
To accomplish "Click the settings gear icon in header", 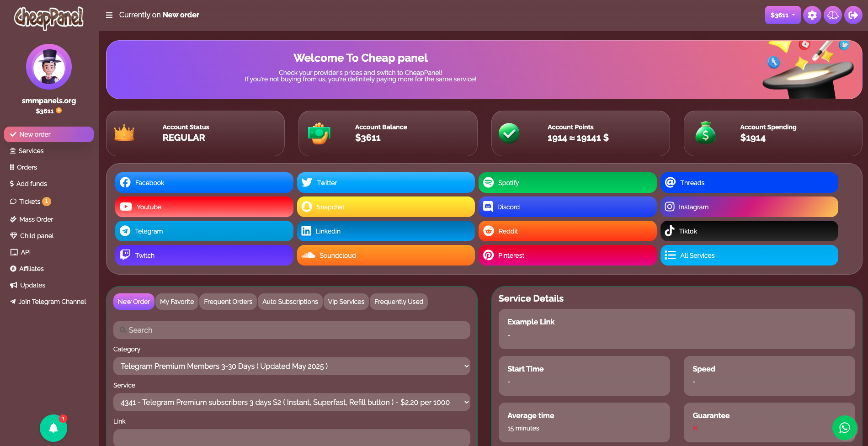I will [812, 15].
